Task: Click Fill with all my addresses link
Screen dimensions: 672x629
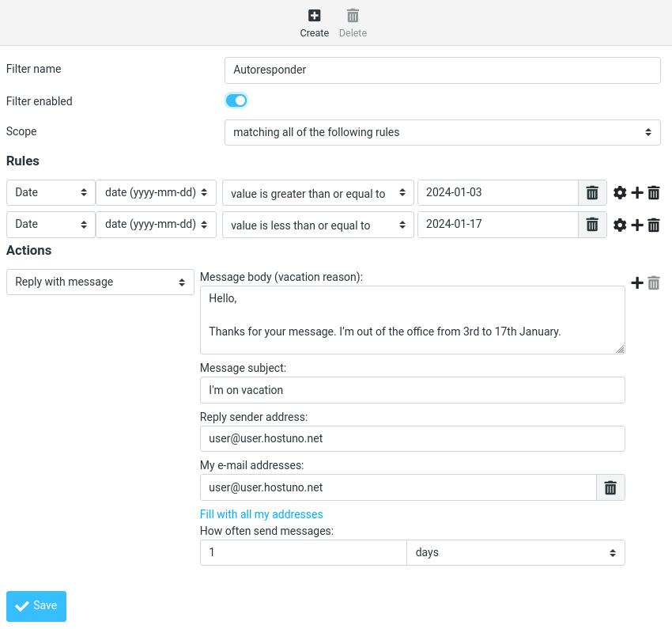Action: click(262, 514)
